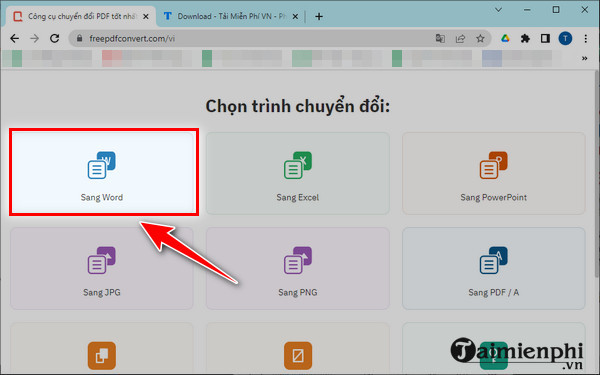Open the Sang PowerPoint converter card

(494, 173)
